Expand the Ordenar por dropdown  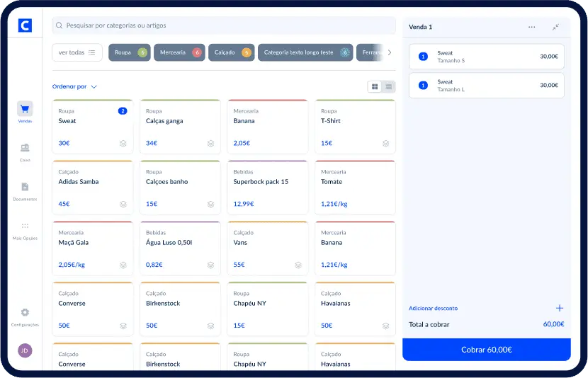(74, 87)
